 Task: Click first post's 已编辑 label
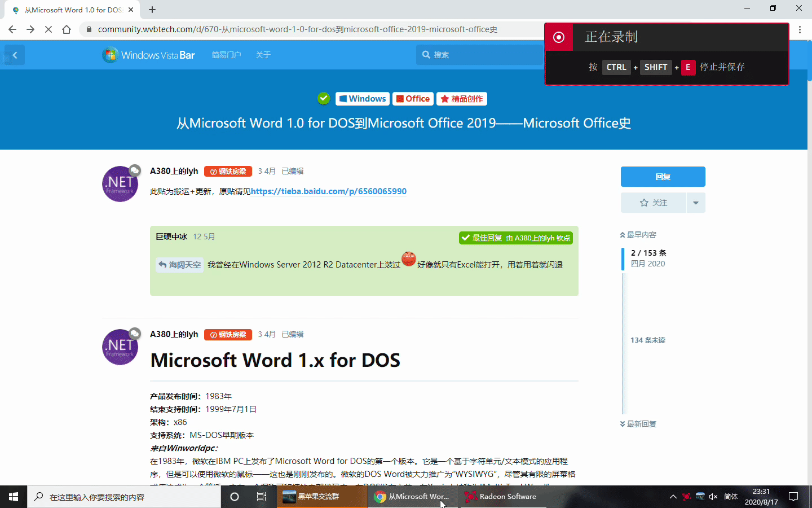[x=293, y=171]
